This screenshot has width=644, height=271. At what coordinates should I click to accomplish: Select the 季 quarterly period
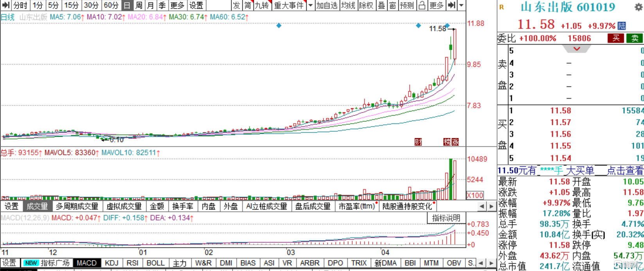[x=162, y=5]
